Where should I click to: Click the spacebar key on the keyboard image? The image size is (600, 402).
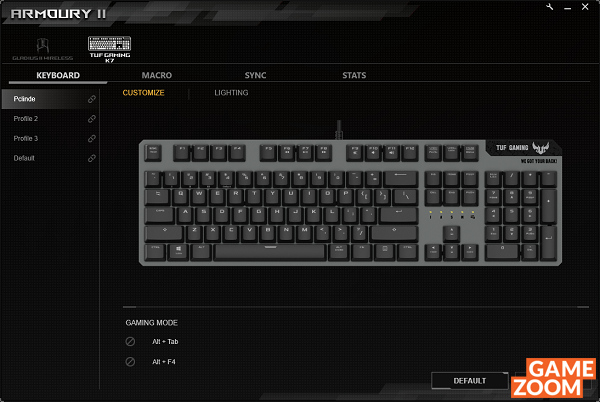point(270,252)
